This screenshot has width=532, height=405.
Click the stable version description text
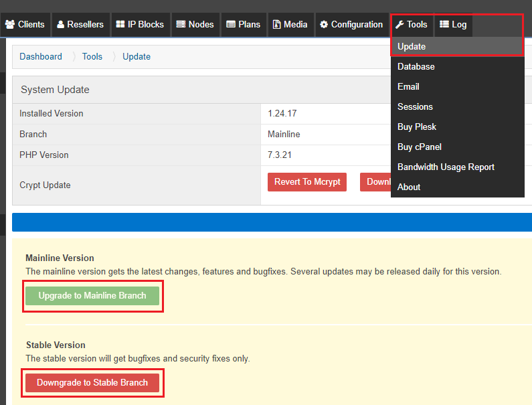click(x=138, y=359)
